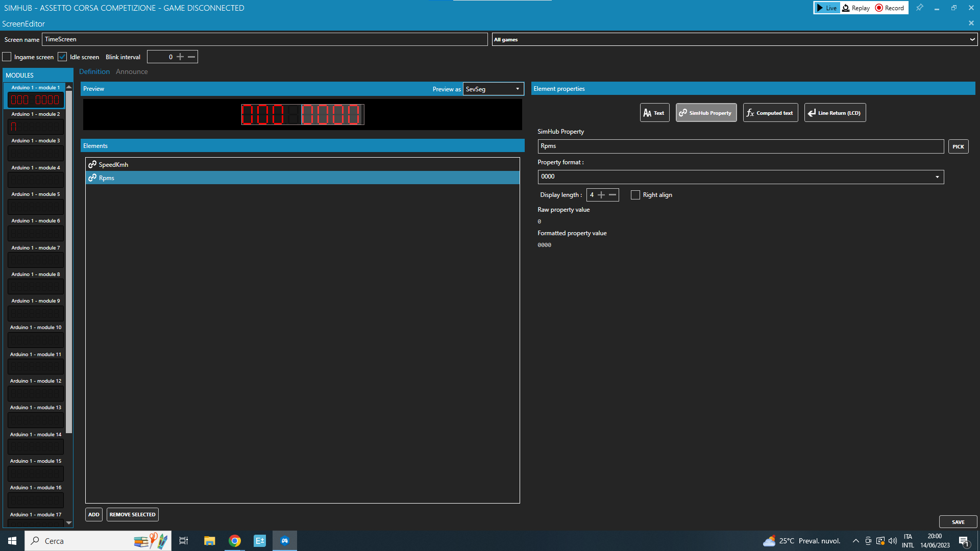Select the SpeedKmh element
Image resolution: width=980 pixels, height=551 pixels.
pyautogui.click(x=303, y=164)
